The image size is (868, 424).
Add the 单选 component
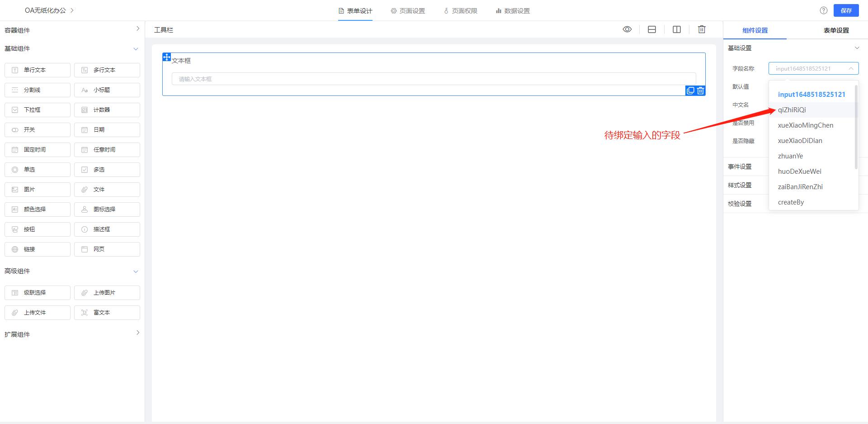38,170
